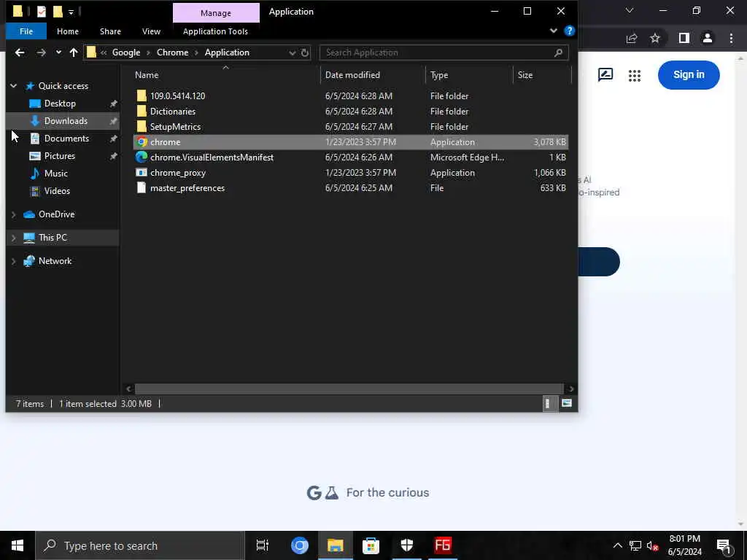
Task: Open recent locations dropdown arrow
Action: click(x=58, y=52)
